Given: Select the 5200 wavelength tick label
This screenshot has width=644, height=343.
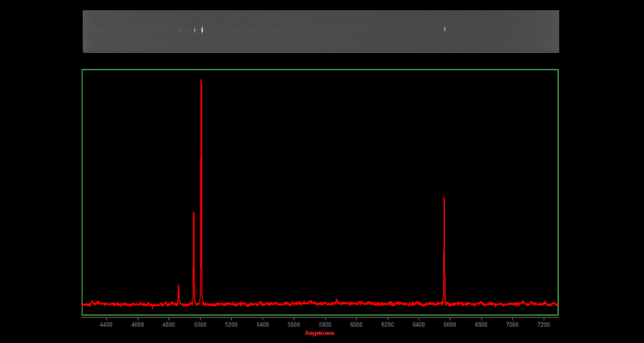Looking at the screenshot, I should [231, 324].
